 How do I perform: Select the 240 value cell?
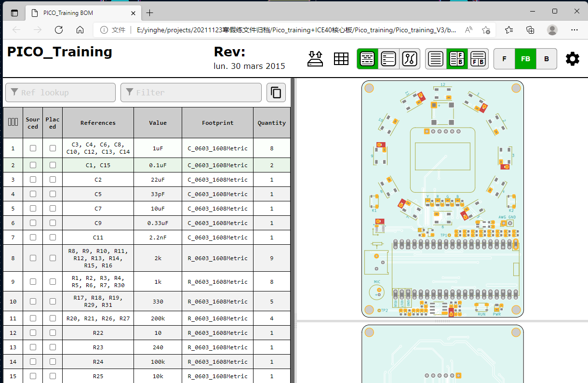coord(158,347)
